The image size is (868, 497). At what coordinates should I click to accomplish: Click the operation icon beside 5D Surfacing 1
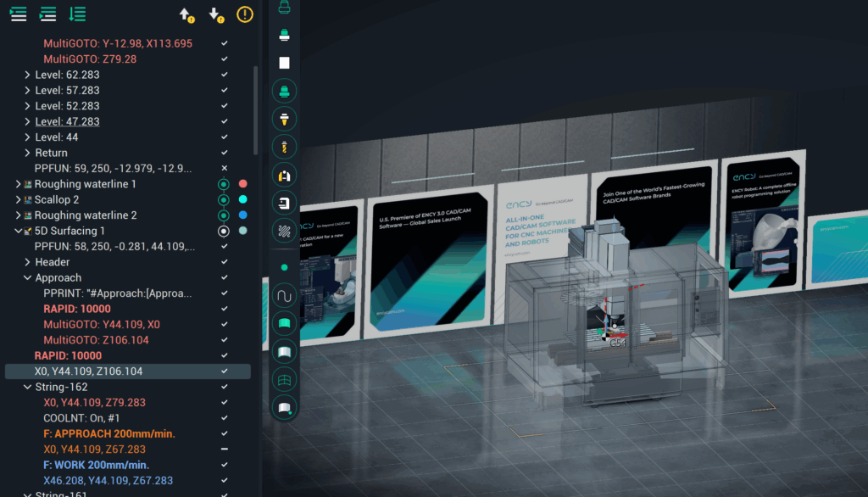[x=28, y=231]
